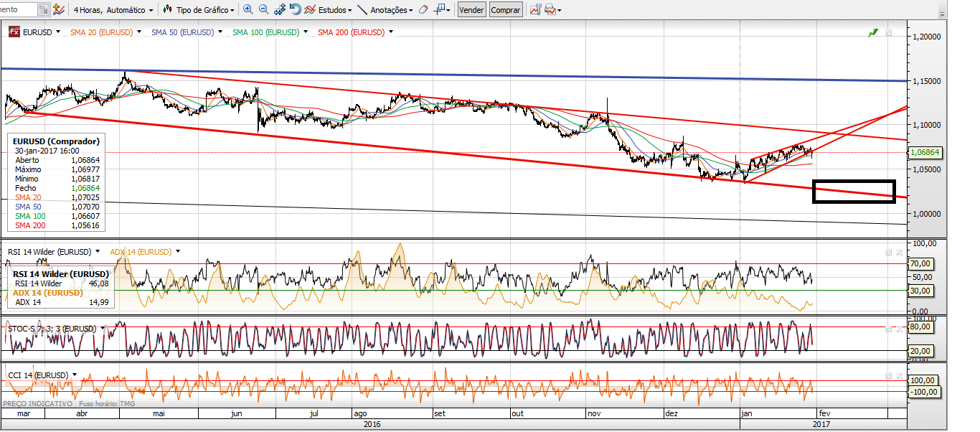This screenshot has height=432, width=980.
Task: Open the Estudos menu
Action: (x=329, y=10)
